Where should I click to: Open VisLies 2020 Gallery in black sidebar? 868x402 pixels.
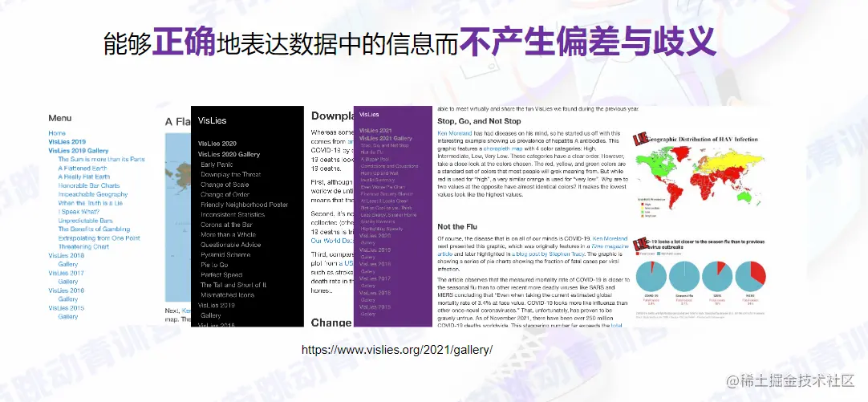[229, 154]
